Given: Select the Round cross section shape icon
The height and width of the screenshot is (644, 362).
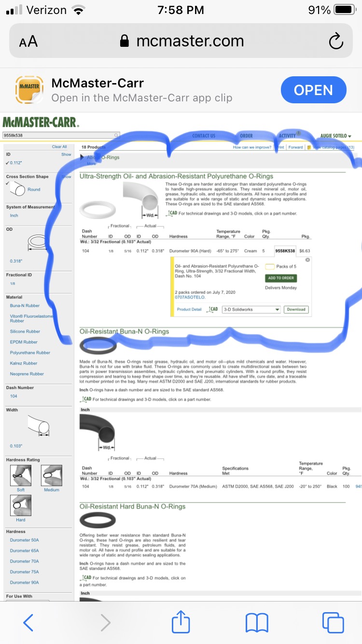Looking at the screenshot, I should click(17, 189).
